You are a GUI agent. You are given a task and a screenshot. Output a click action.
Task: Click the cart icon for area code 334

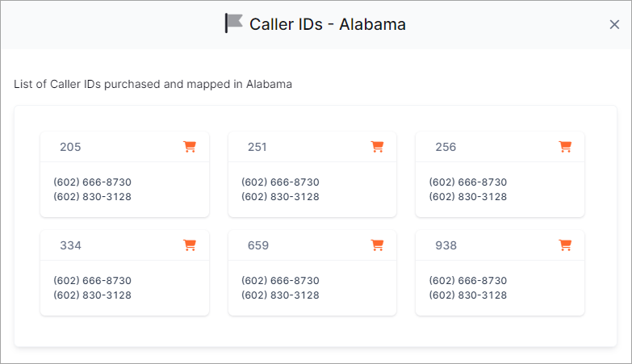190,245
